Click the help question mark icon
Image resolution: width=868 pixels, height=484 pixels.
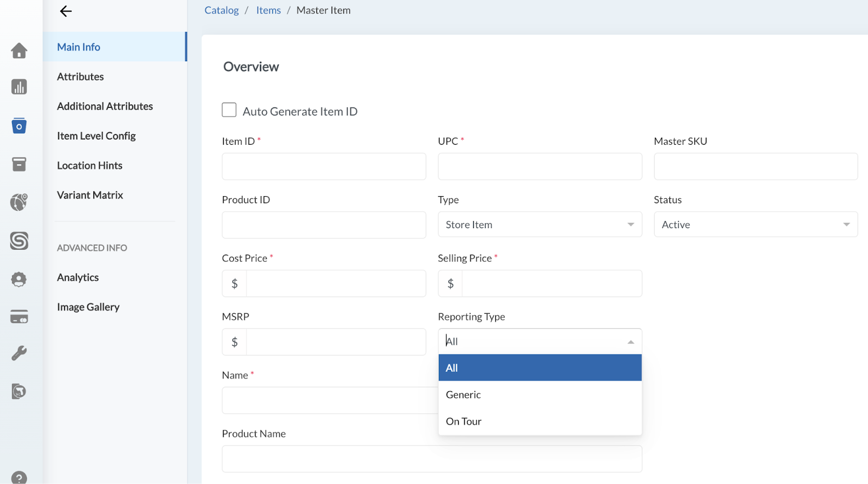click(x=19, y=477)
